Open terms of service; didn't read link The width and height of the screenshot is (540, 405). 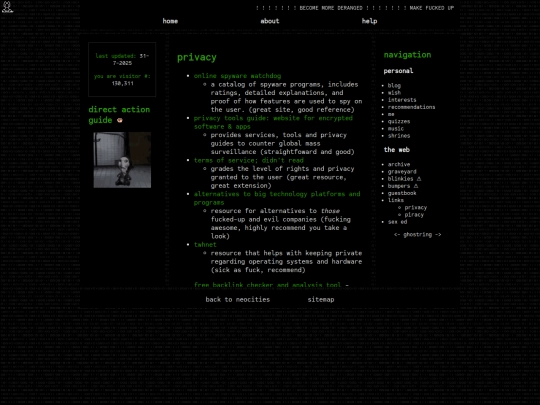pyautogui.click(x=249, y=160)
